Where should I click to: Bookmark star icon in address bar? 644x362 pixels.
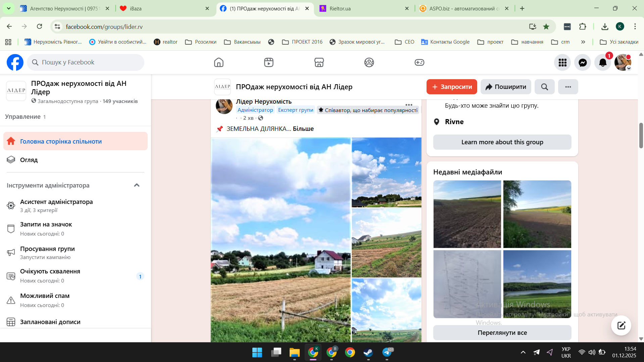pyautogui.click(x=546, y=27)
